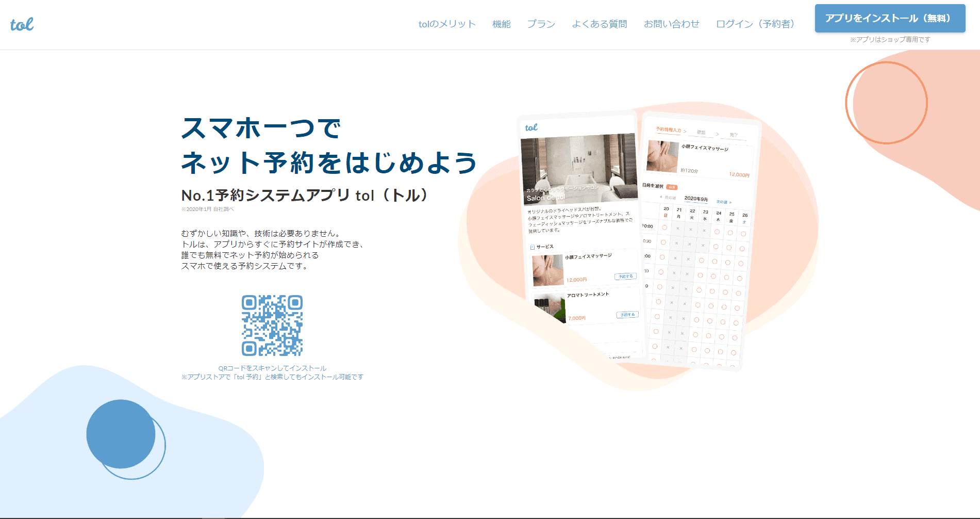Click the left phone mockup salon screen
This screenshot has width=980, height=519.
pyautogui.click(x=582, y=236)
